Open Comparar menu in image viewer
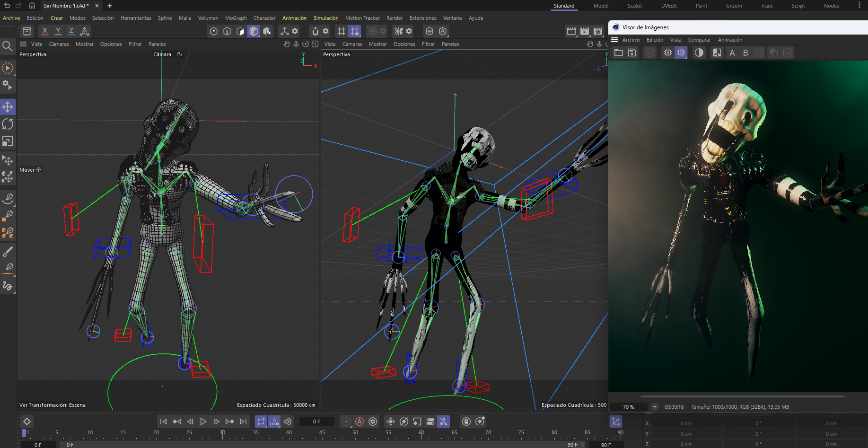 (699, 40)
